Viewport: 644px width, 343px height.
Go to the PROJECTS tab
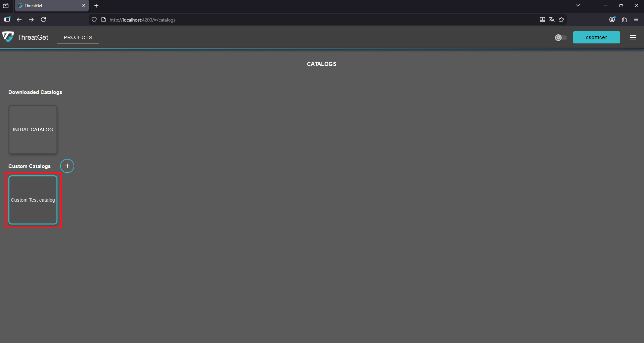point(78,37)
